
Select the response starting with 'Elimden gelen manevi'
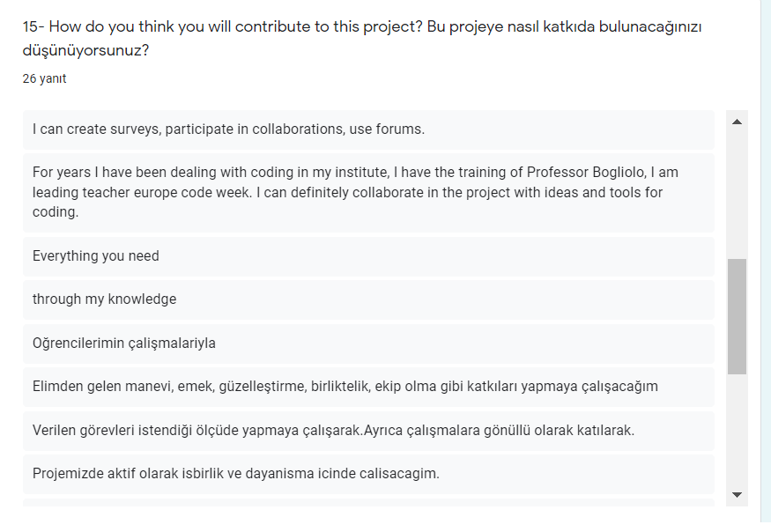[264, 388]
